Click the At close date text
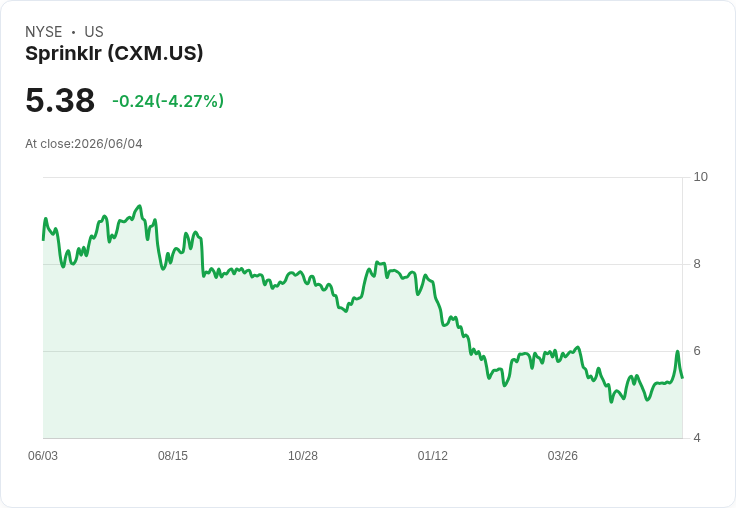The height and width of the screenshot is (508, 736). (x=84, y=144)
